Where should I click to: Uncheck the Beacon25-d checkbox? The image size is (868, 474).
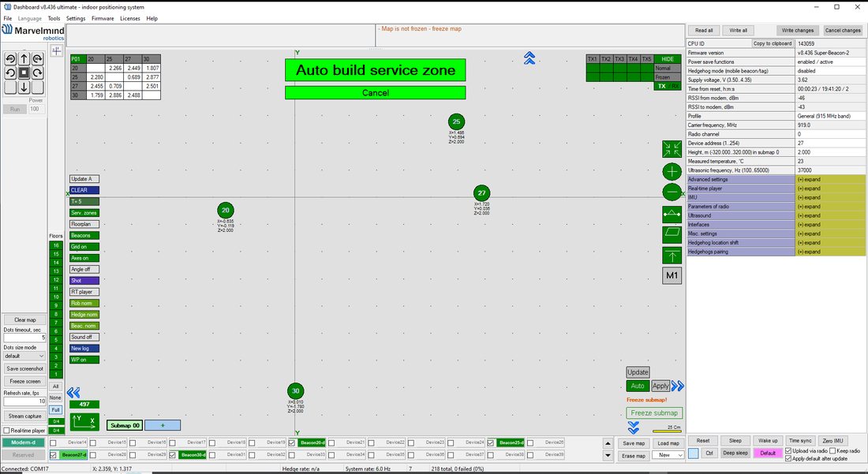[491, 443]
